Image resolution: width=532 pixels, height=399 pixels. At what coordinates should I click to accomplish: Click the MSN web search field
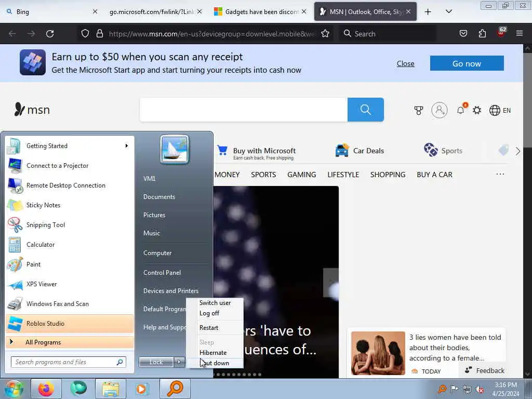(244, 110)
